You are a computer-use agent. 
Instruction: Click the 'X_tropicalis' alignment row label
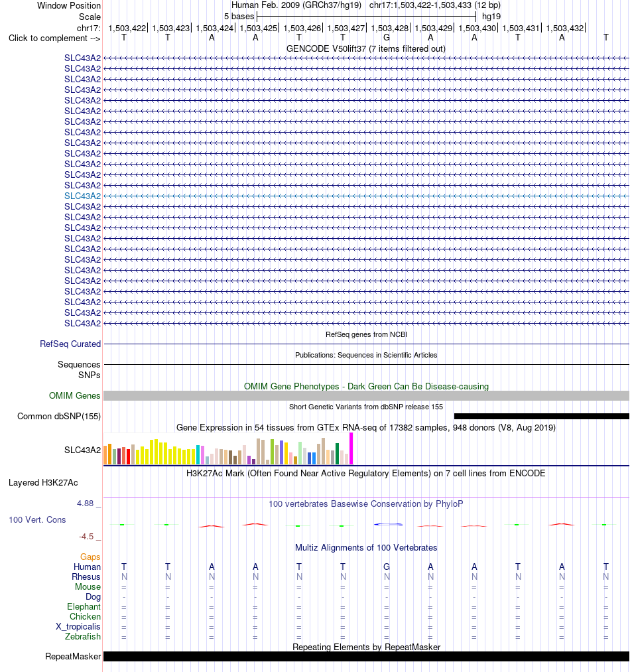click(78, 627)
